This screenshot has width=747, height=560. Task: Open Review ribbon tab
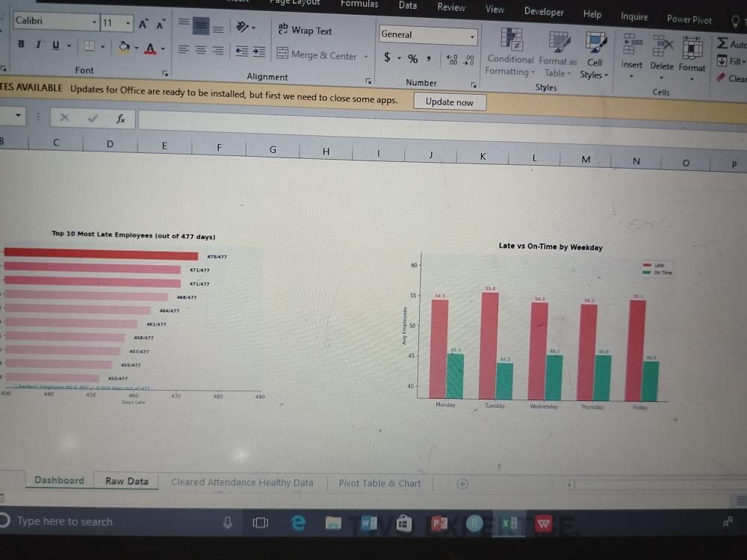pos(451,7)
